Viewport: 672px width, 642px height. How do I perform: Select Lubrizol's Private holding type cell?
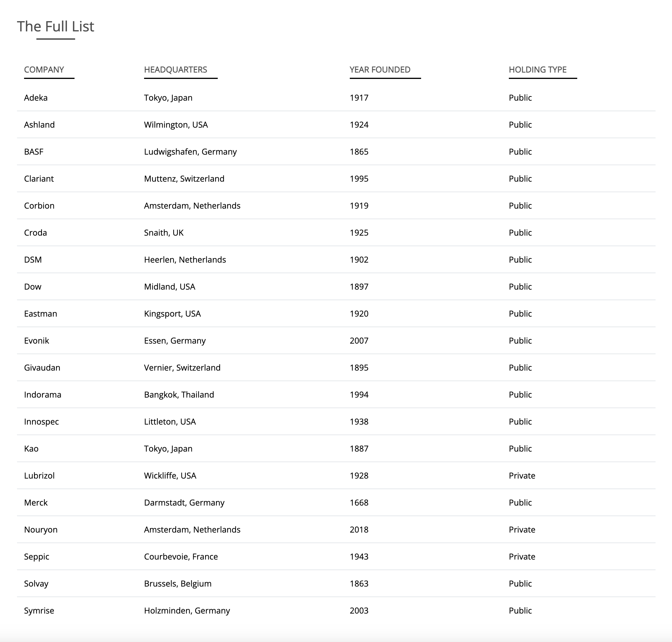coord(522,476)
